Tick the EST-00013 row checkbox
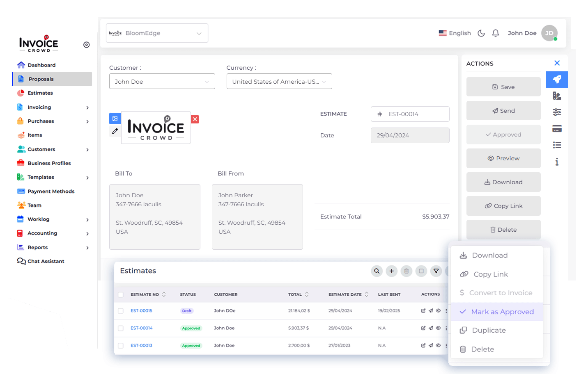Image resolution: width=588 pixels, height=374 pixels. point(121,346)
